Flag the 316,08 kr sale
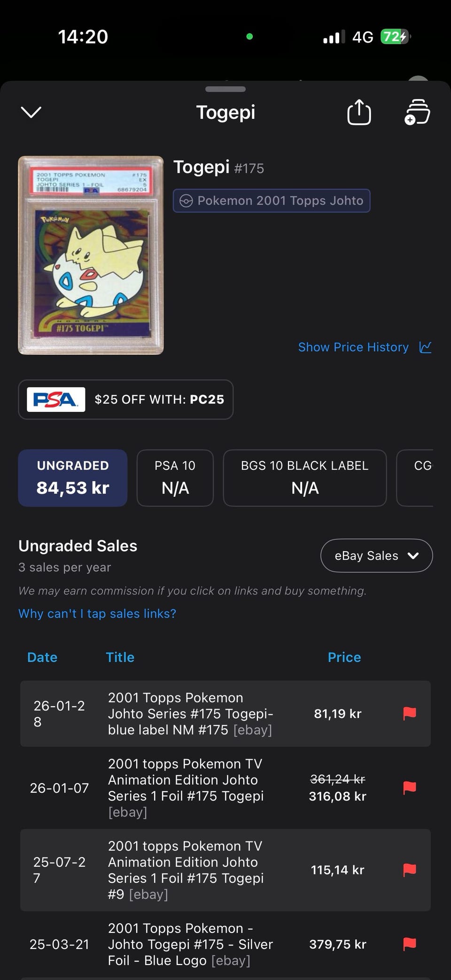This screenshot has width=451, height=980. (410, 787)
